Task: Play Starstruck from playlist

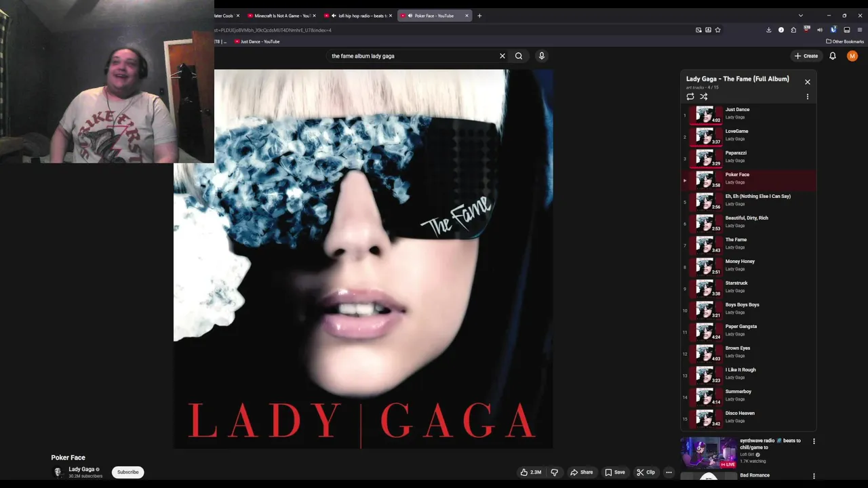Action: [749, 287]
